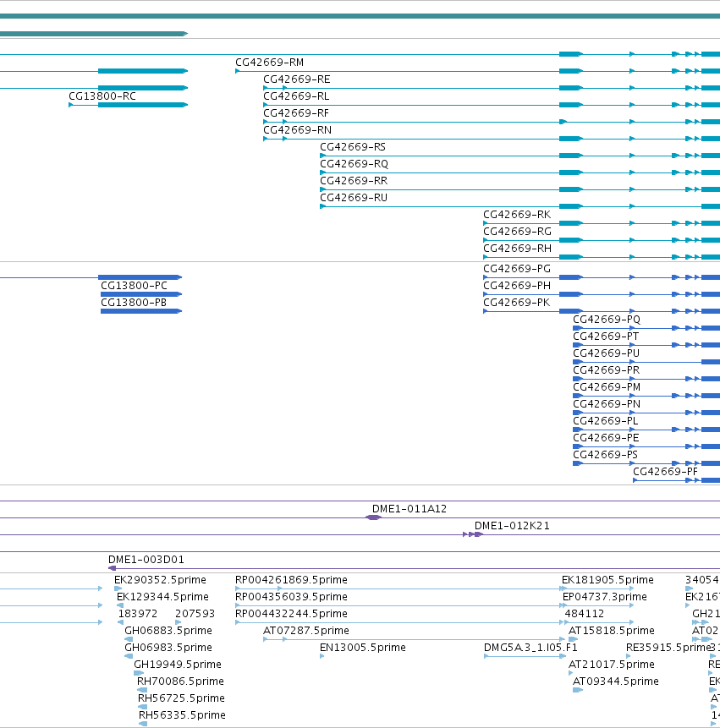This screenshot has height=728, width=720.
Task: Click EST label RH56335.5prime
Action: click(x=182, y=715)
